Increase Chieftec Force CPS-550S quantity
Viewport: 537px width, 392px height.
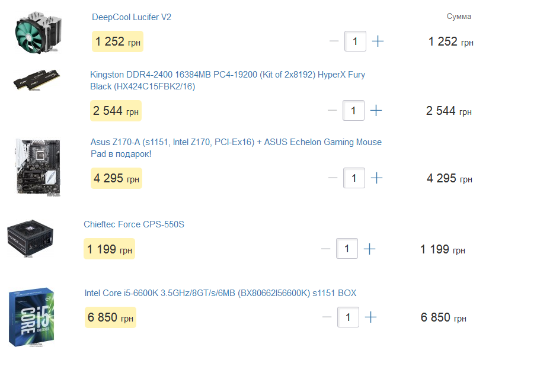coord(369,249)
